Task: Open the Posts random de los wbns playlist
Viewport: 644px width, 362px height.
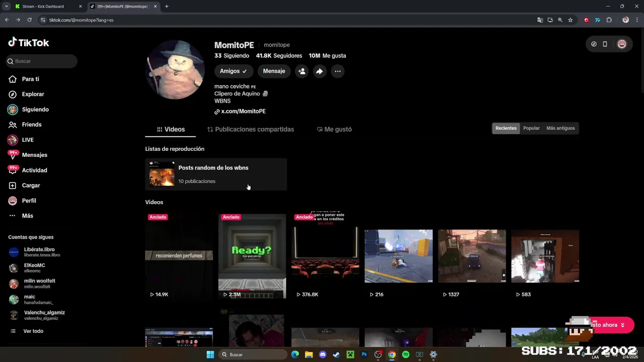Action: pyautogui.click(x=216, y=174)
